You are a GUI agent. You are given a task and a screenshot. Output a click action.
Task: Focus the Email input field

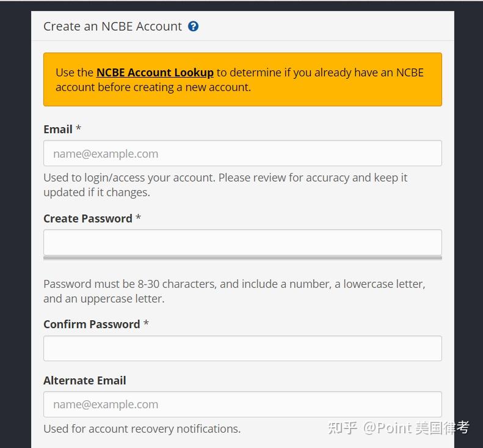[242, 153]
